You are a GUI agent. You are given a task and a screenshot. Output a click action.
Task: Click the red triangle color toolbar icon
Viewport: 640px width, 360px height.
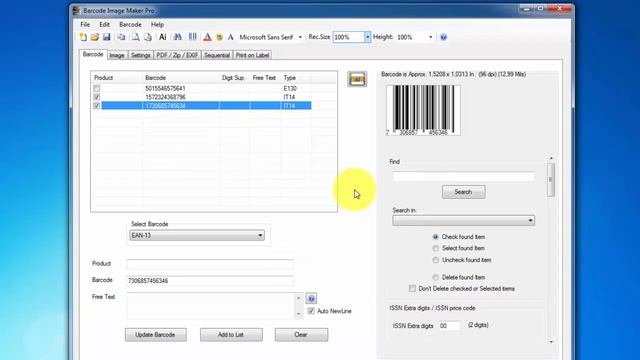(x=207, y=37)
